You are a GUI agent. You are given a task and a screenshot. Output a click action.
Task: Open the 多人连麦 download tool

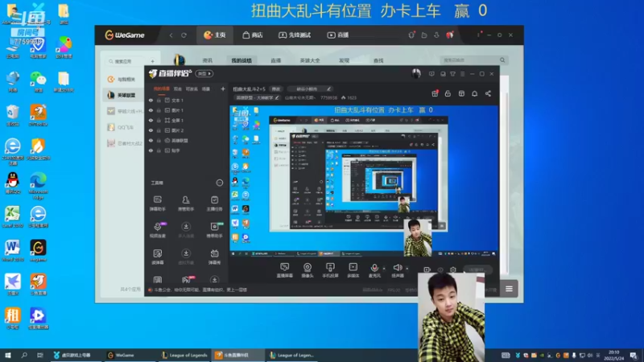(186, 230)
